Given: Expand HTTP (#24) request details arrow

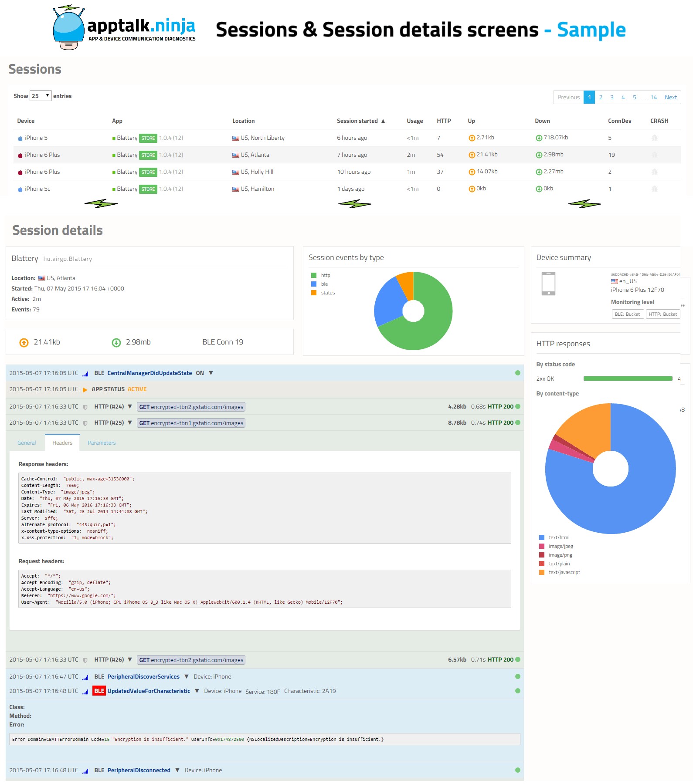Looking at the screenshot, I should (x=130, y=406).
